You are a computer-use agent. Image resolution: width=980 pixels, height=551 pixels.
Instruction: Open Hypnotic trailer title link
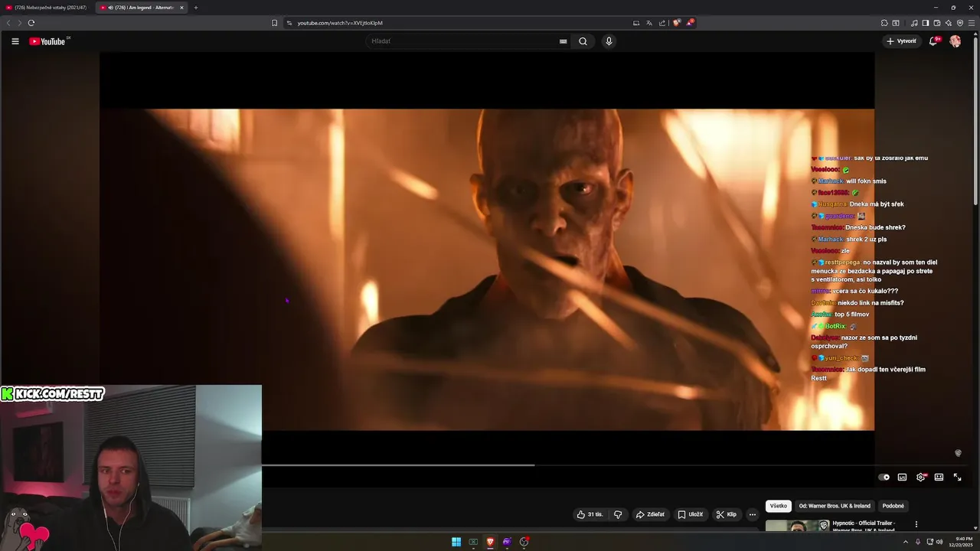[864, 526]
